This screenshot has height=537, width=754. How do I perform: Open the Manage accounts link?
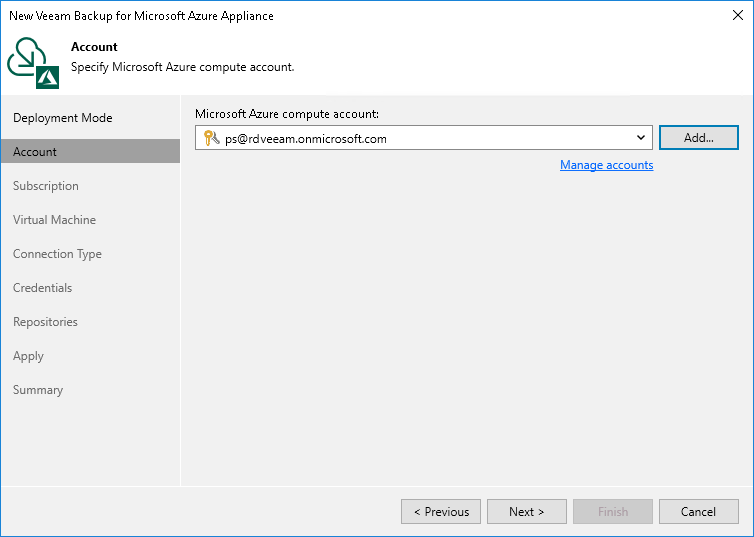tap(606, 165)
